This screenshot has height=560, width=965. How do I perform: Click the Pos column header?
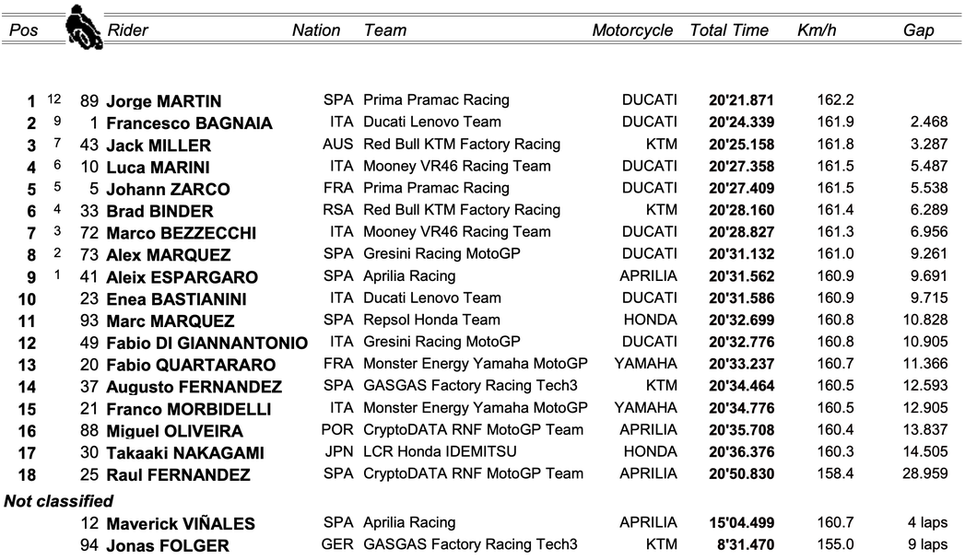[23, 30]
